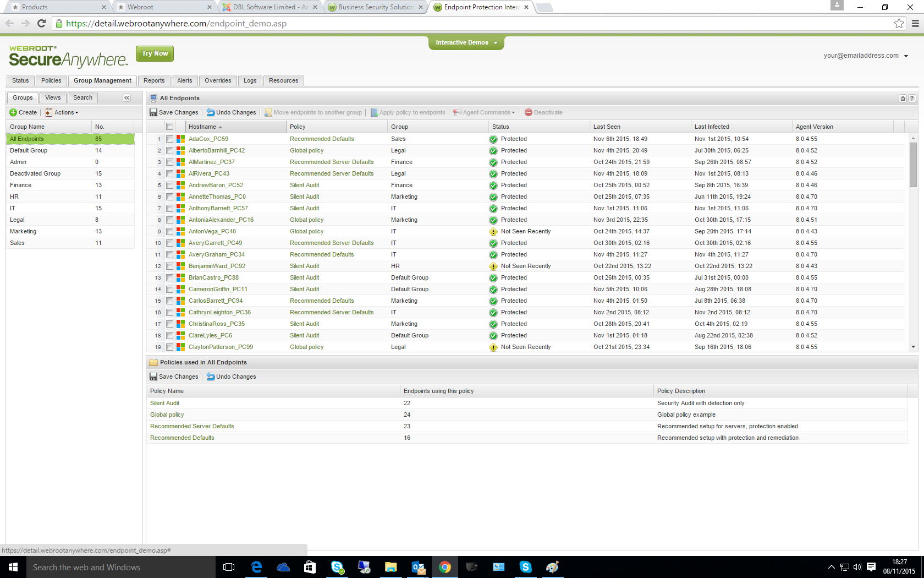The width and height of the screenshot is (924, 578).
Task: Click Save Changes in the Policies section
Action: click(174, 377)
